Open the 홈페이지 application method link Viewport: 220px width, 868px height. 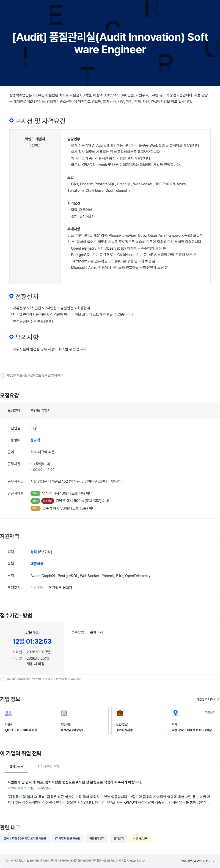click(96, 632)
